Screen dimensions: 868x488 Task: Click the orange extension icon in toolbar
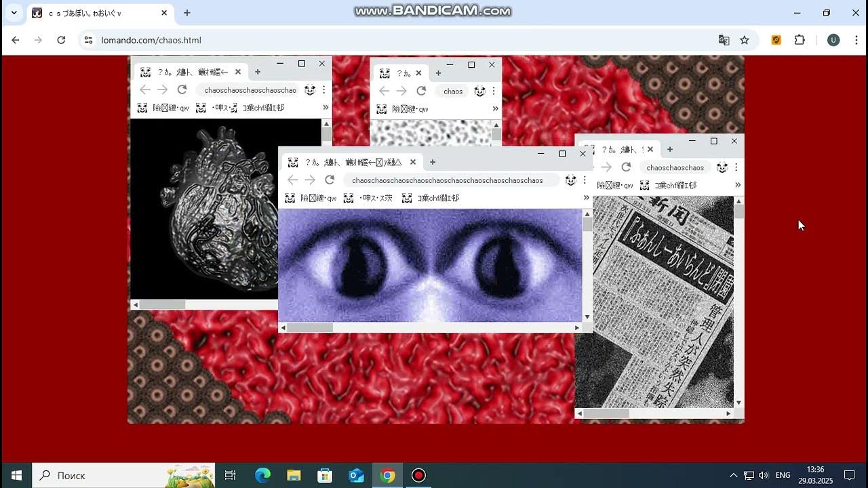[776, 40]
